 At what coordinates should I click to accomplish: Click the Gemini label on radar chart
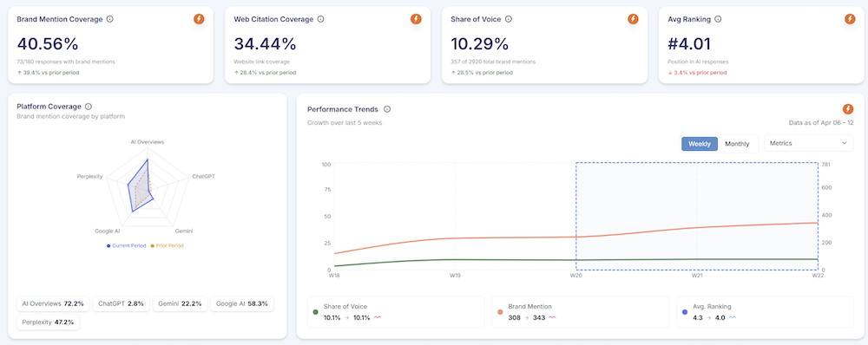coord(184,231)
